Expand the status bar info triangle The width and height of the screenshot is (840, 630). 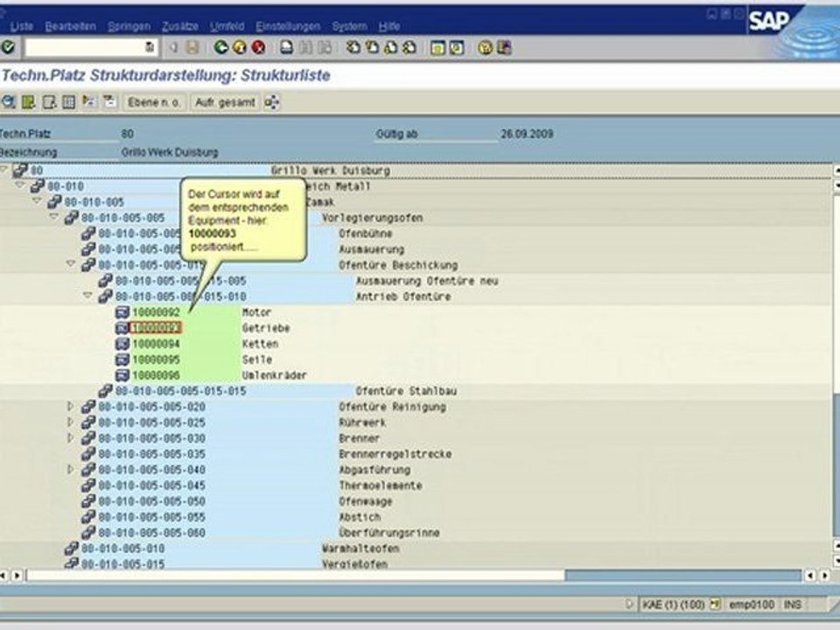629,605
